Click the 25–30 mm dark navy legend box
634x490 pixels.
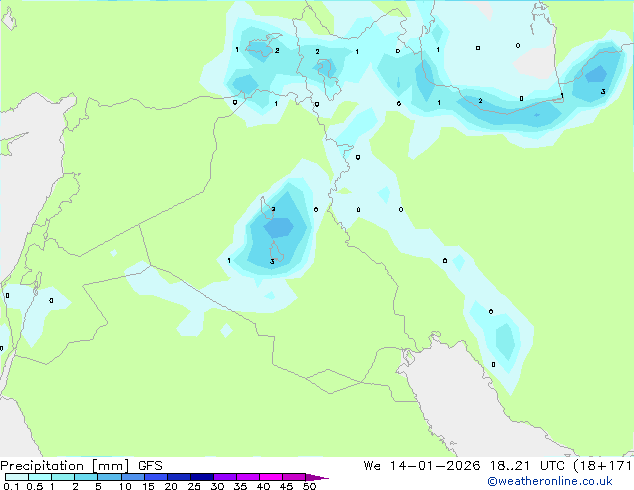(x=202, y=477)
